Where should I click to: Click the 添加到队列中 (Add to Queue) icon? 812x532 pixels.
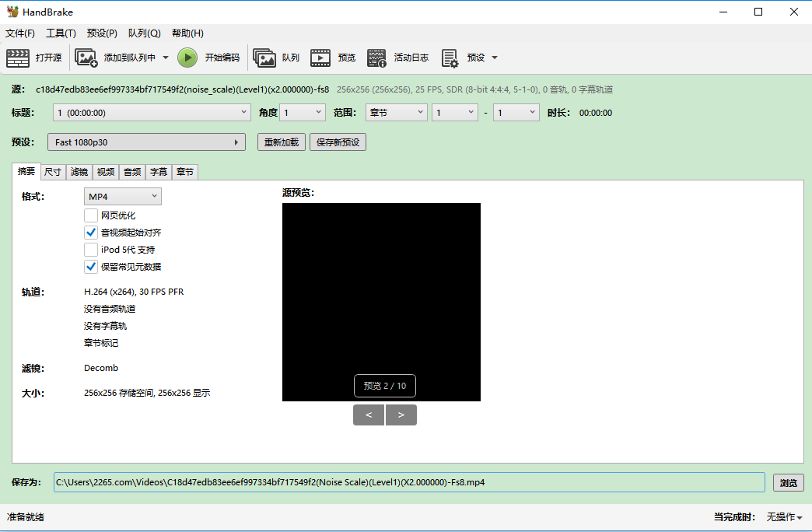click(86, 58)
